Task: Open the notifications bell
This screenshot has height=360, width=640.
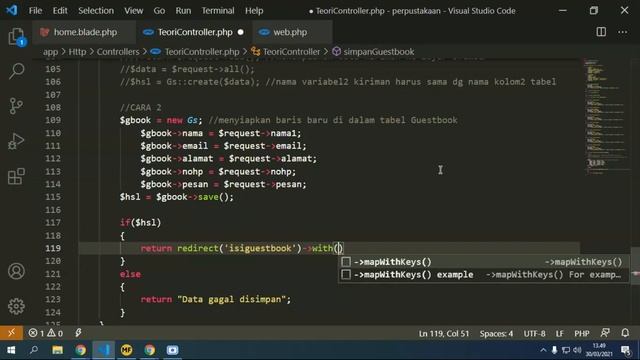Action: pos(625,333)
